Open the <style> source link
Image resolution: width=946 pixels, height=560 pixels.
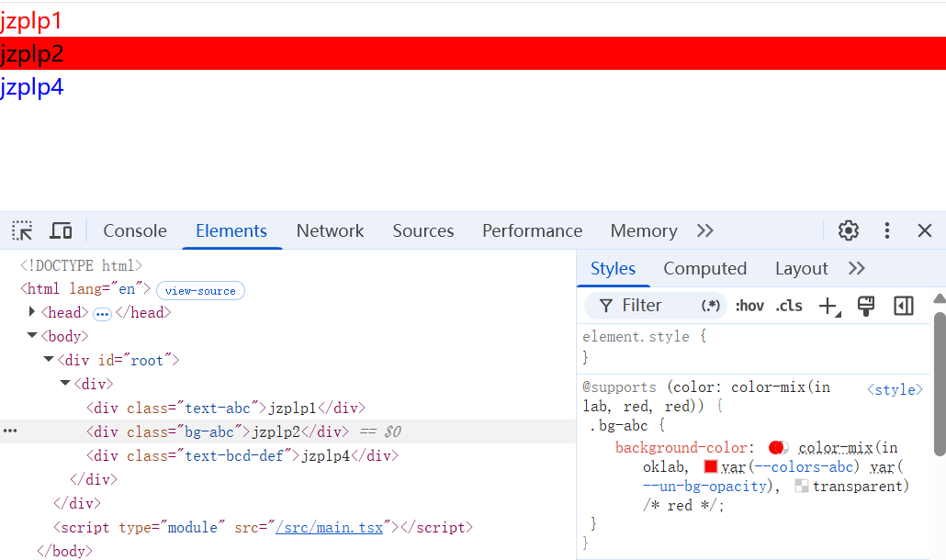pos(895,389)
